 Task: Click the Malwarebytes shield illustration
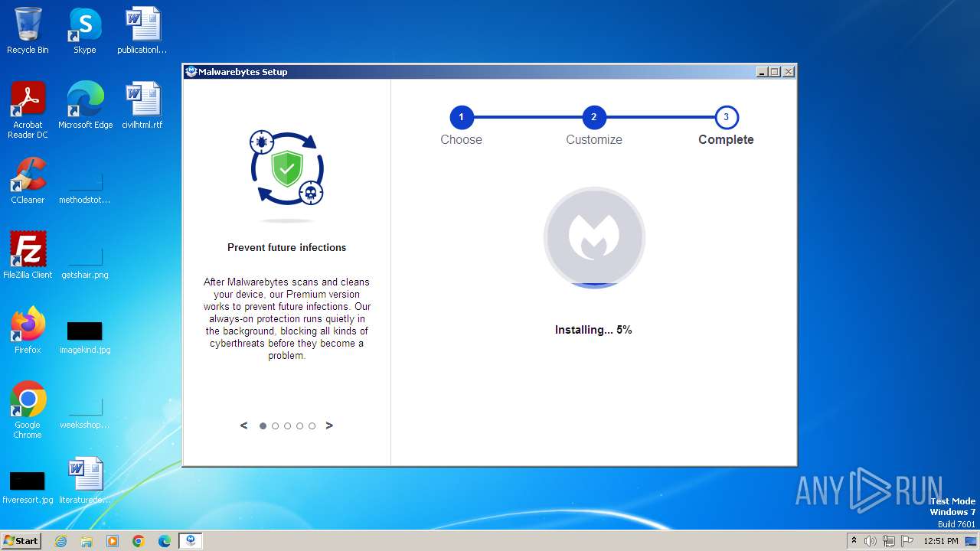pos(287,168)
